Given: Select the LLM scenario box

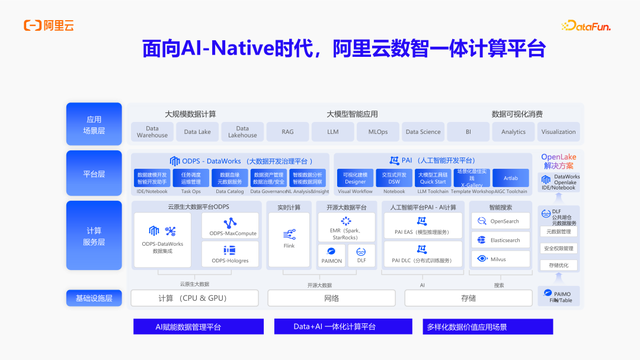Looking at the screenshot, I should tap(333, 132).
